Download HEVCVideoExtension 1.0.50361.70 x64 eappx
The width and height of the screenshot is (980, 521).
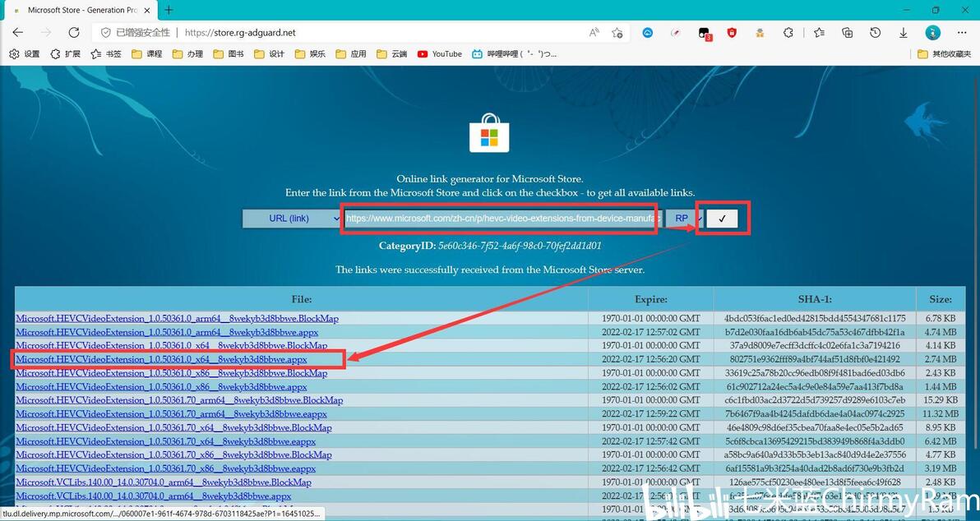pyautogui.click(x=165, y=441)
